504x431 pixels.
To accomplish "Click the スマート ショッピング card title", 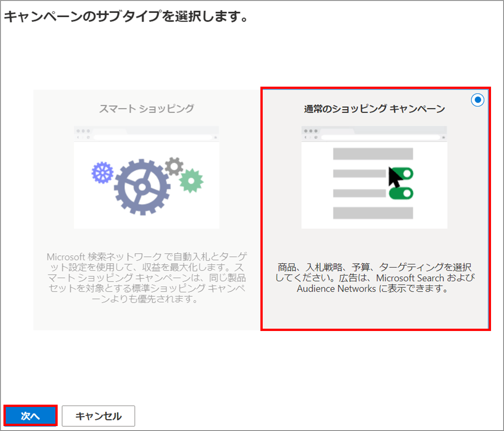I will (147, 109).
